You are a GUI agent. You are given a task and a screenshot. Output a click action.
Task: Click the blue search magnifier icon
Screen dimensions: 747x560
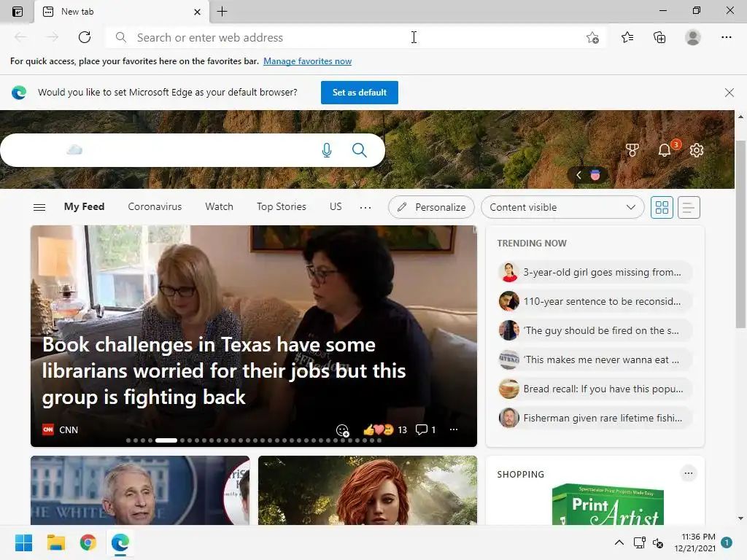click(x=359, y=150)
